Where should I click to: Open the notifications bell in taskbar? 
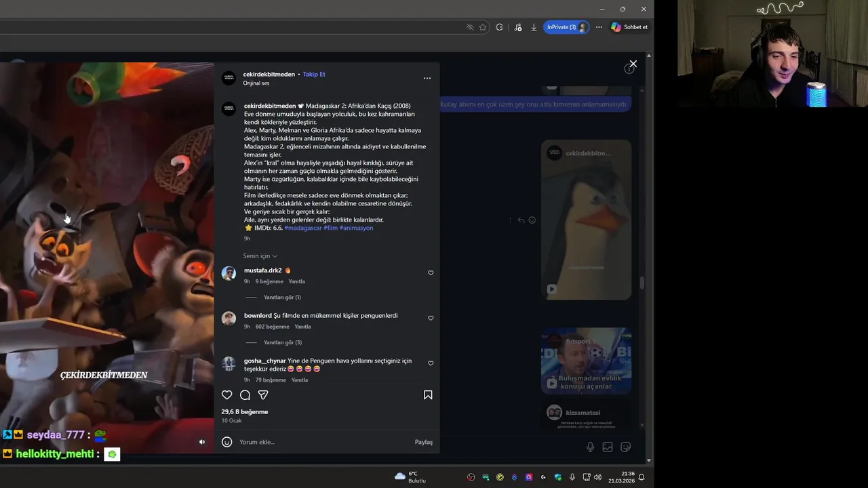[x=642, y=477]
